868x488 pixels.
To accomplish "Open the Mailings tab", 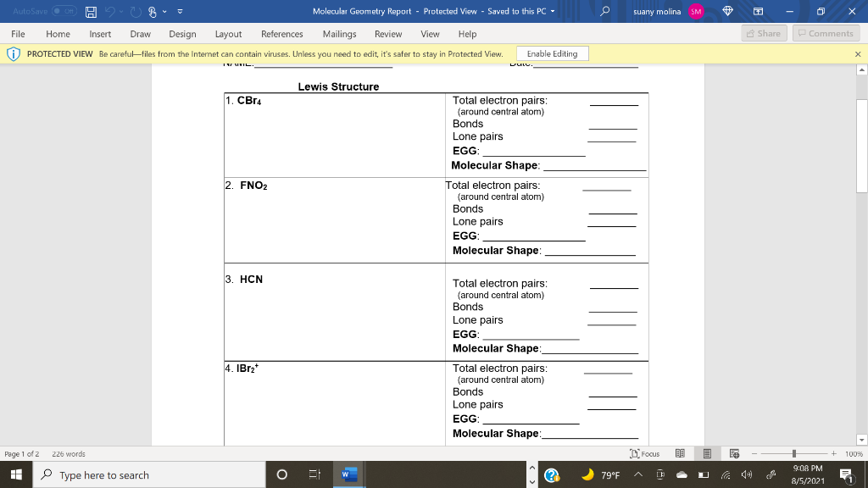I will (340, 34).
